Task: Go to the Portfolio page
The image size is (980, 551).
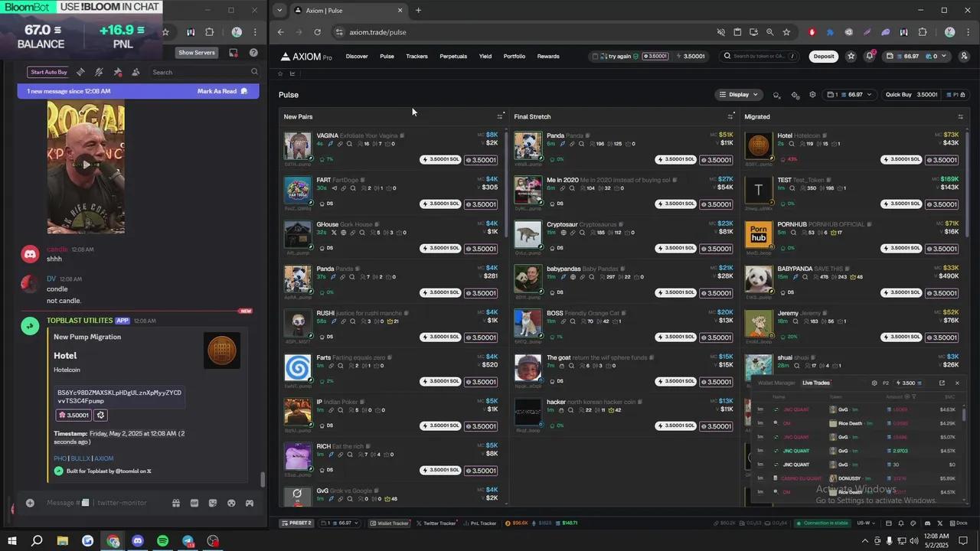Action: tap(514, 56)
